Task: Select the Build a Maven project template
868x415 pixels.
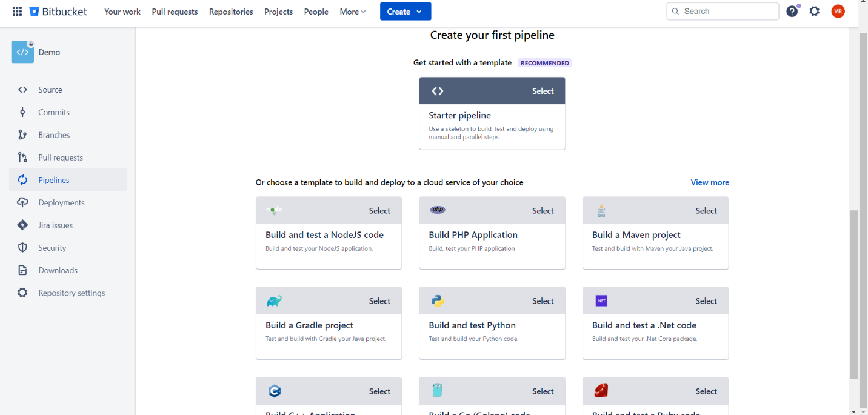Action: (x=706, y=211)
